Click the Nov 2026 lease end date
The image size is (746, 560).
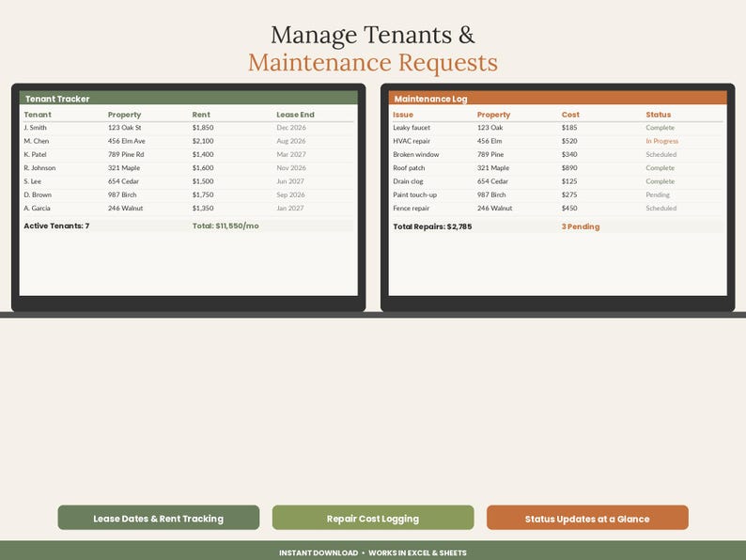(x=291, y=167)
